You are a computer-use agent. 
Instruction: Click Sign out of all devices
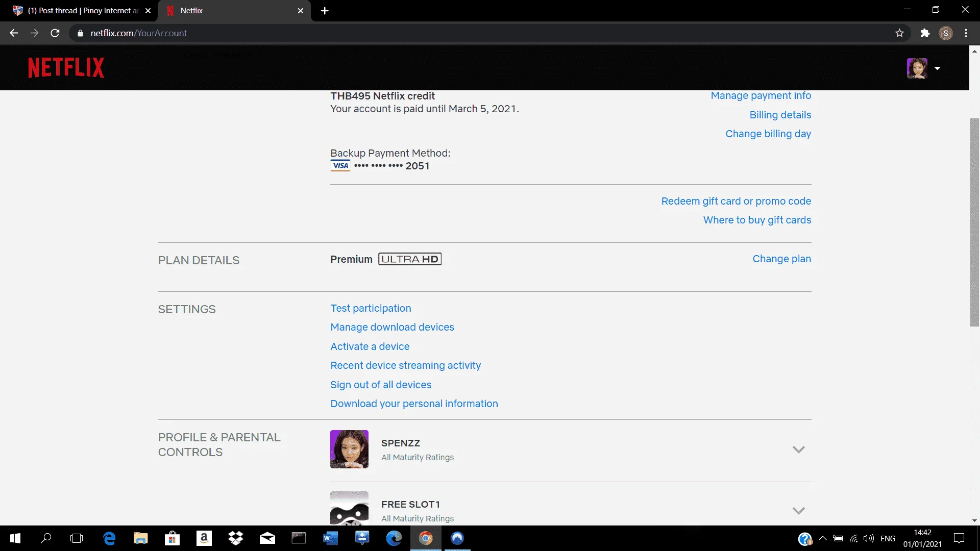[380, 385]
